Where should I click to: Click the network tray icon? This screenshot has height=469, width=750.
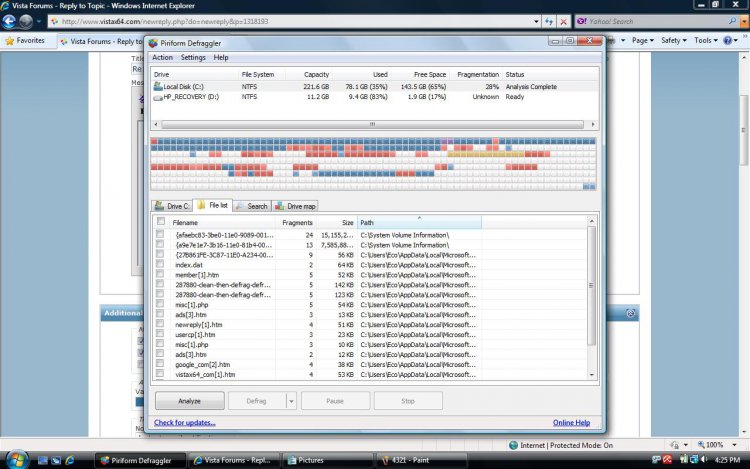pyautogui.click(x=694, y=459)
